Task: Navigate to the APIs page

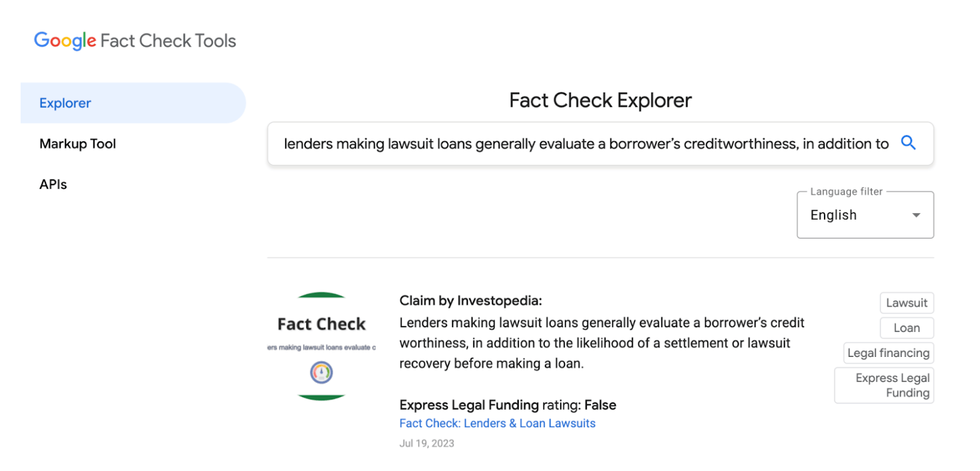Action: 52,184
